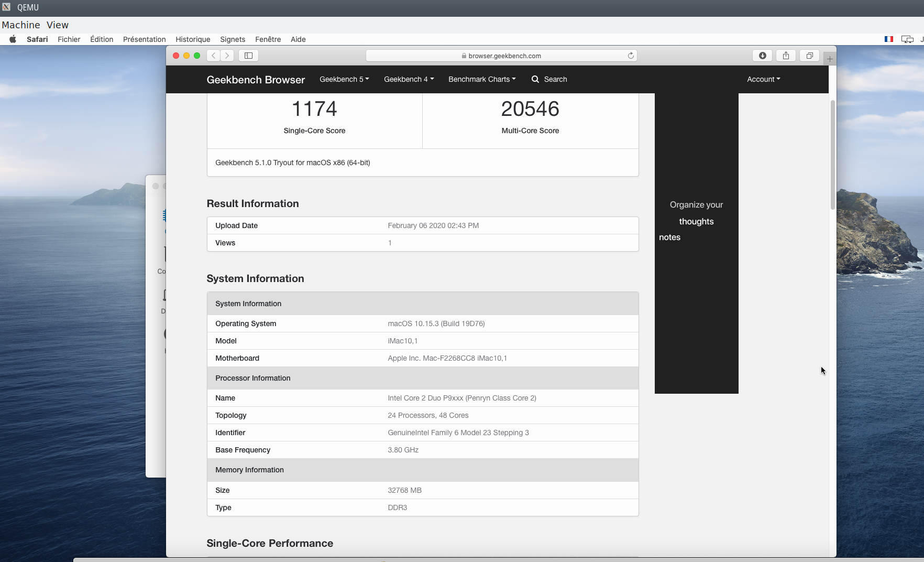The height and width of the screenshot is (562, 924).
Task: Open the Historique menu
Action: (193, 39)
